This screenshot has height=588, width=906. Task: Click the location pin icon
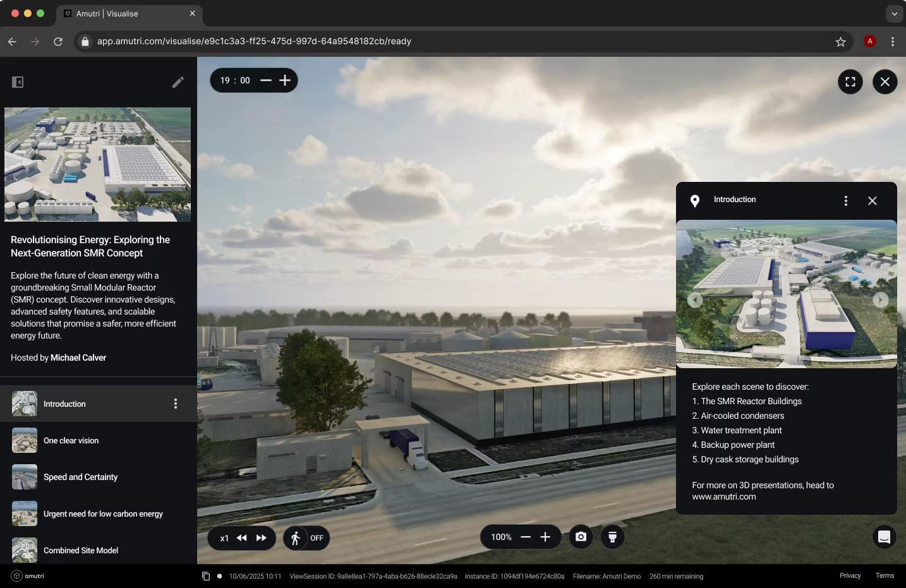click(x=695, y=201)
